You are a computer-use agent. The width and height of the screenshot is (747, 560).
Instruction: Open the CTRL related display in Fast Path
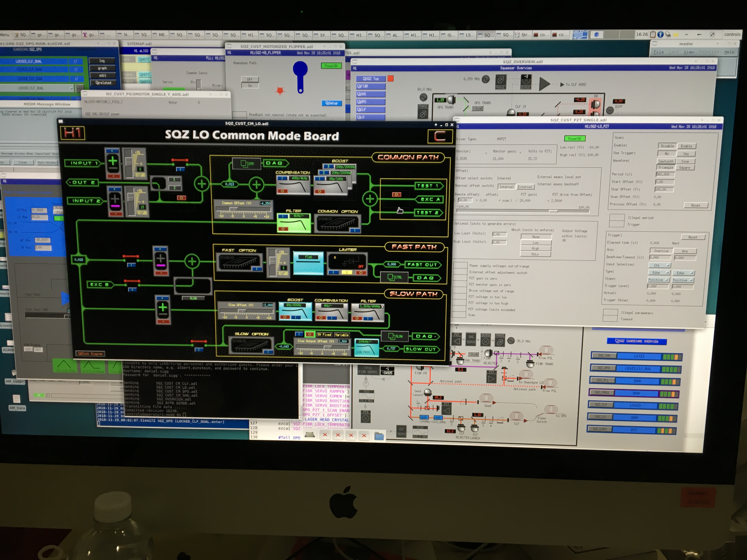pos(394,277)
